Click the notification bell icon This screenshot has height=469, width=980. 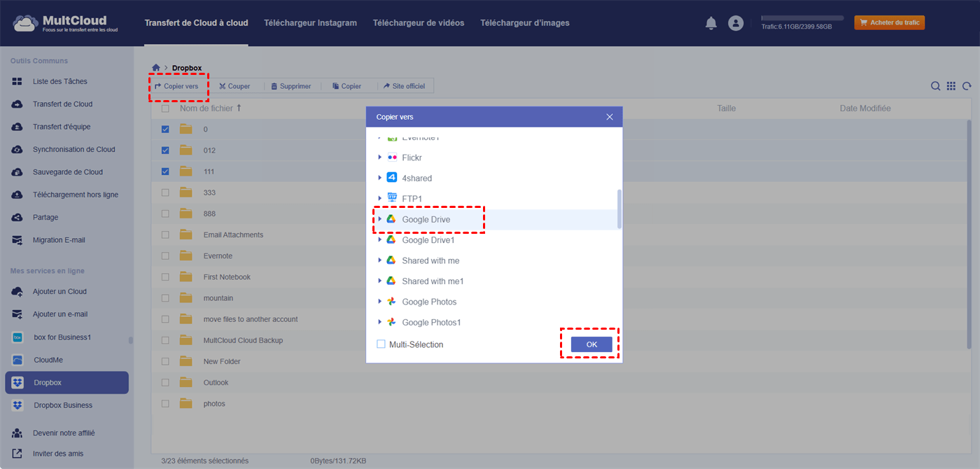pyautogui.click(x=711, y=23)
